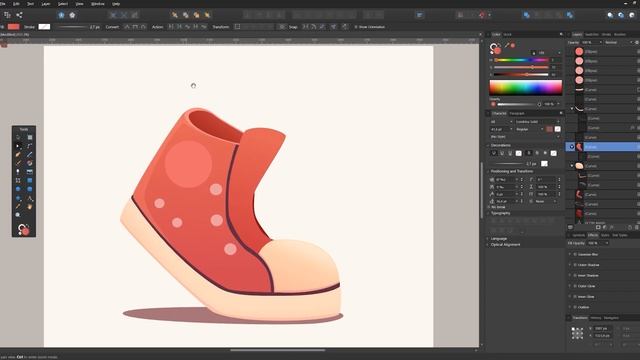Switch to the Paragraph tab
640x360 pixels.
pyautogui.click(x=517, y=113)
